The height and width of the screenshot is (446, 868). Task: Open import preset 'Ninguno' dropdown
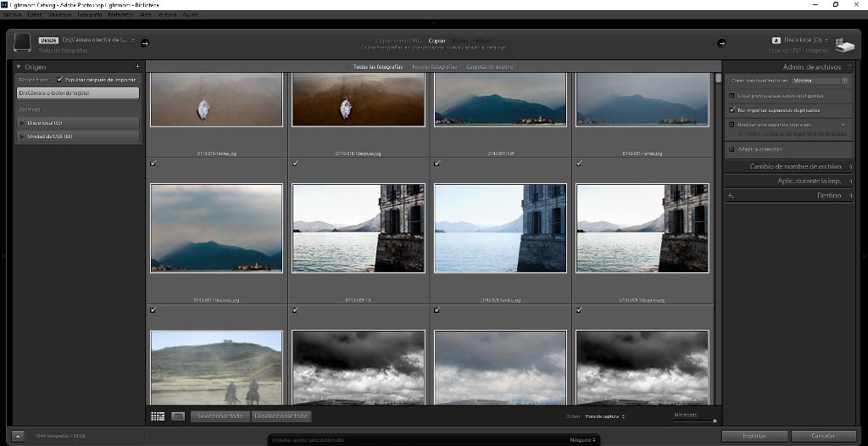pos(583,440)
